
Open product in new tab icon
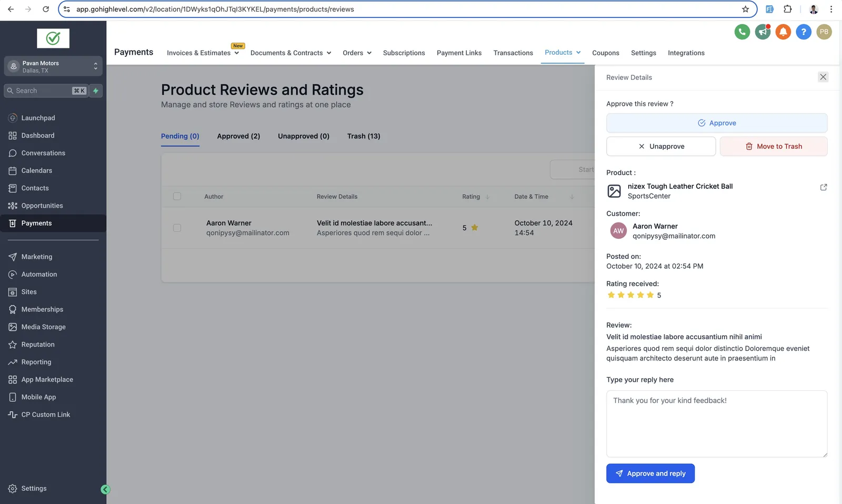824,187
